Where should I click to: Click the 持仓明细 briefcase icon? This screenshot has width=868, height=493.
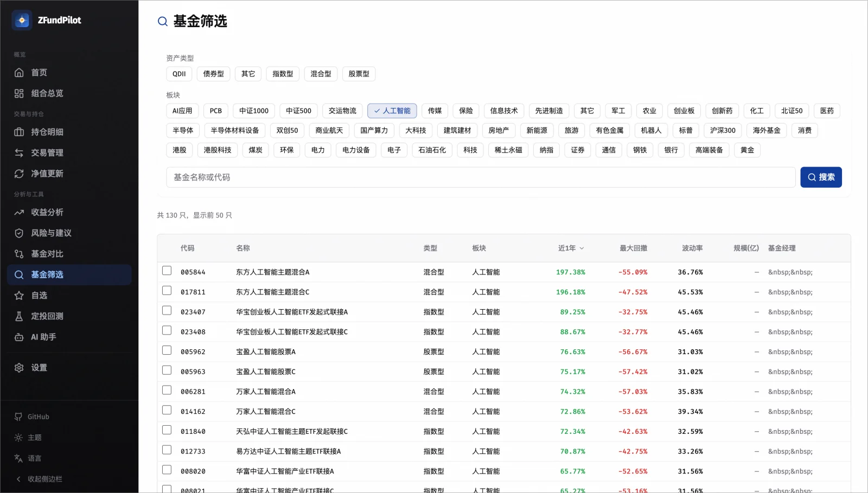(19, 132)
